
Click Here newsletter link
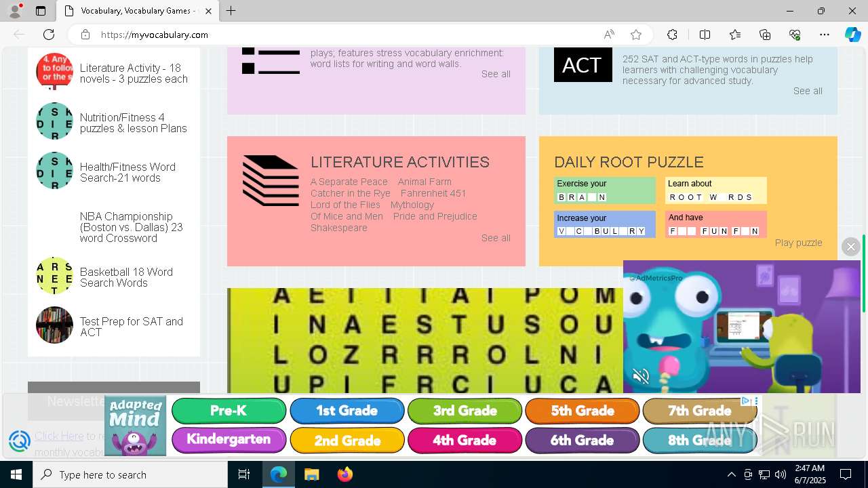click(59, 436)
